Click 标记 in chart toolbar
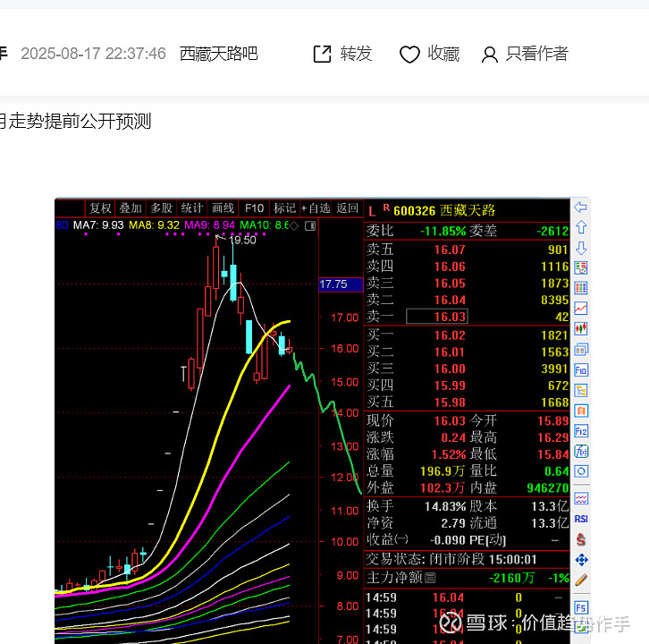 285,208
